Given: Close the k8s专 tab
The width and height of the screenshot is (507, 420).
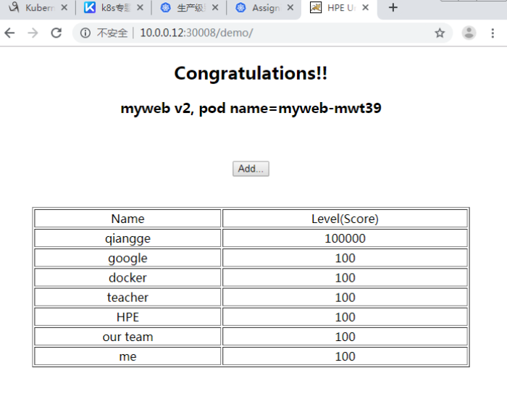Looking at the screenshot, I should [x=140, y=7].
